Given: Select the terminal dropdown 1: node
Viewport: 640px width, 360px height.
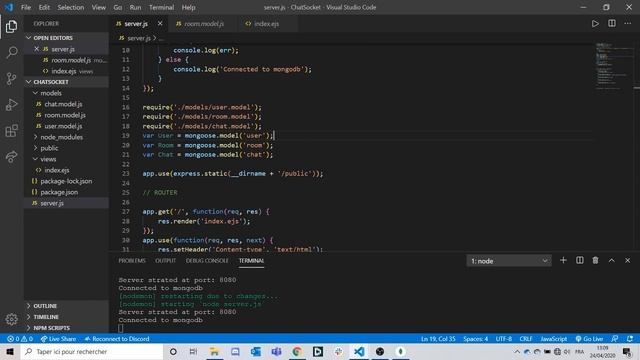Looking at the screenshot, I should (509, 261).
